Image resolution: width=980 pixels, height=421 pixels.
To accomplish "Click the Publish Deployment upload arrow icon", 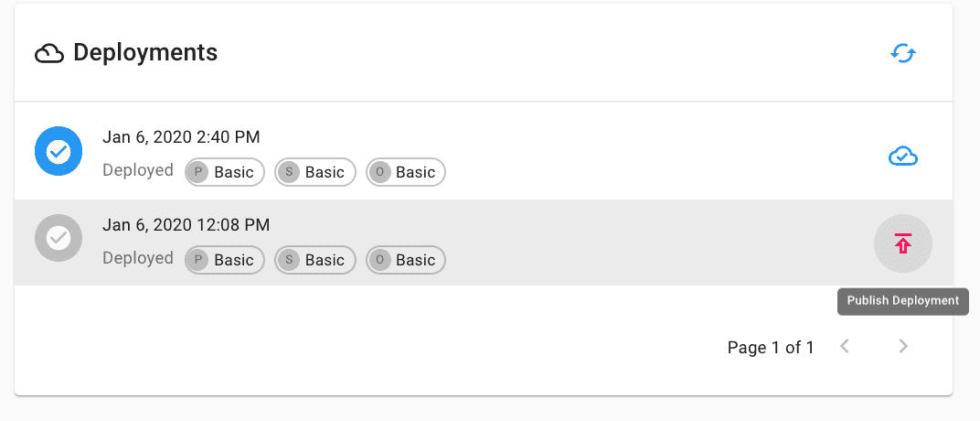I will pyautogui.click(x=903, y=243).
